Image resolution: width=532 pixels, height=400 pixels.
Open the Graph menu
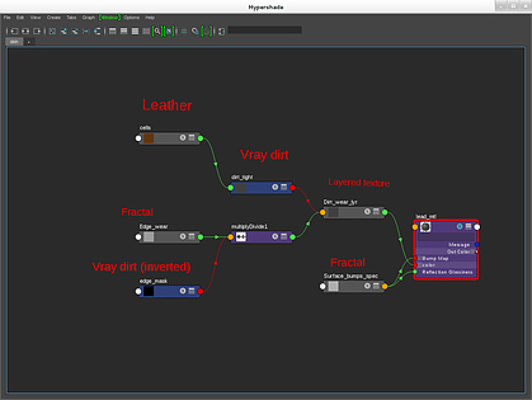[88, 18]
